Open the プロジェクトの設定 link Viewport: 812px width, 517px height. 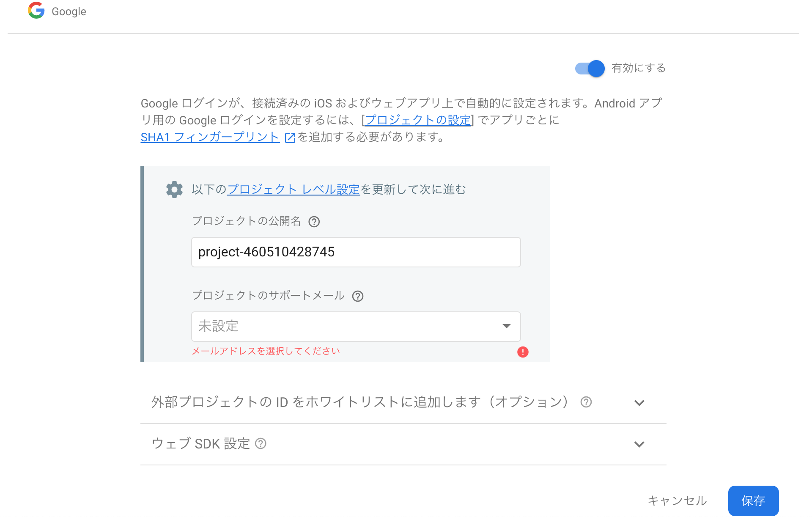[x=417, y=120]
